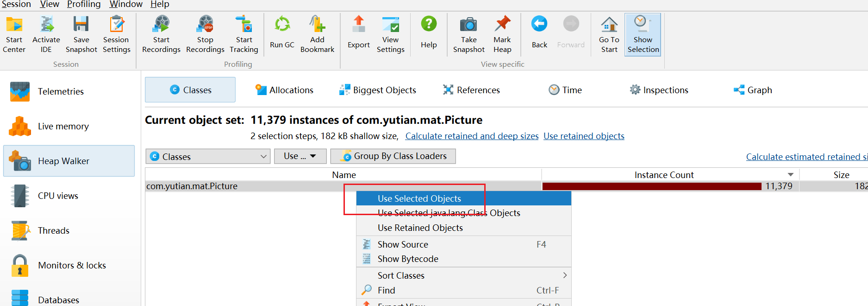Switch to the Biggest Objects tab
Image resolution: width=868 pixels, height=306 pixels.
coord(378,90)
